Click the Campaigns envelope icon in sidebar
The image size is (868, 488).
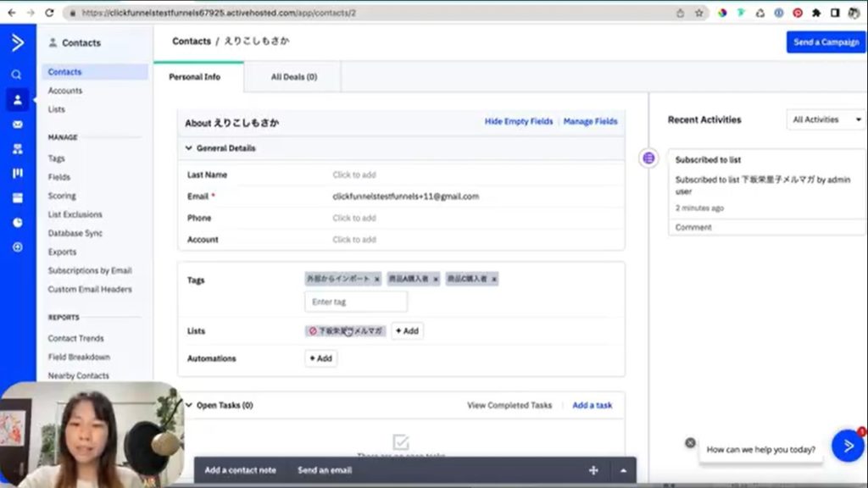17,125
